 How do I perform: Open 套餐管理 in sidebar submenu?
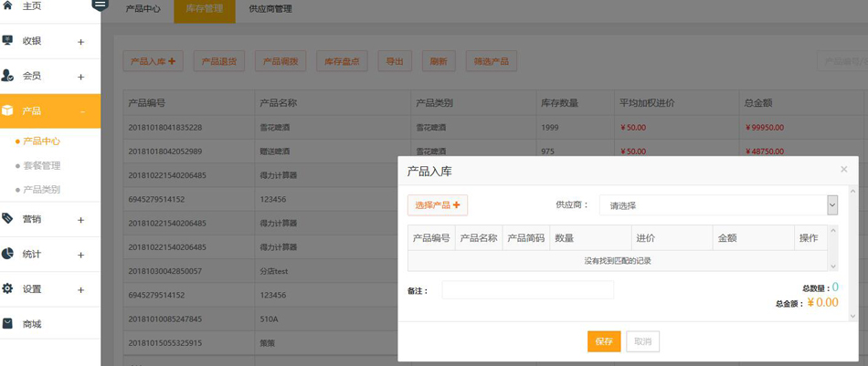coord(41,166)
